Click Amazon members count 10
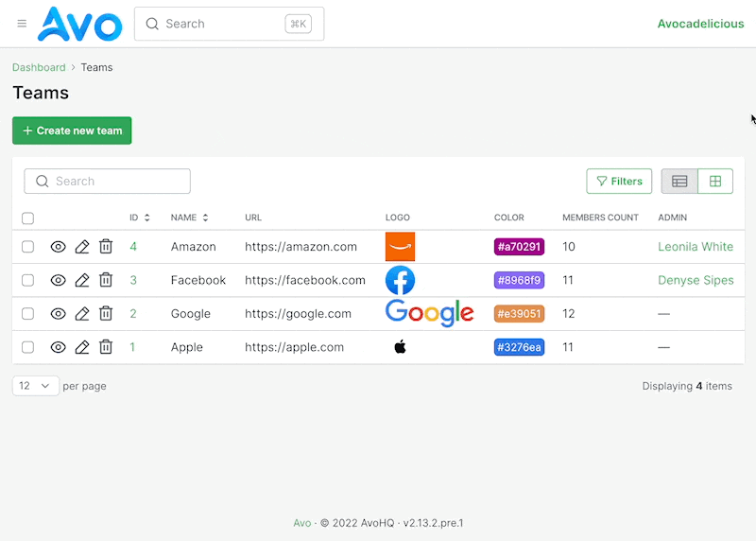Image resolution: width=756 pixels, height=541 pixels. (569, 247)
